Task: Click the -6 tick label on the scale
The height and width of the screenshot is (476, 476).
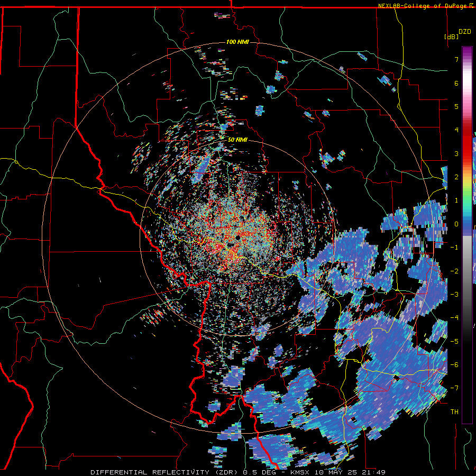Action: 454,365
